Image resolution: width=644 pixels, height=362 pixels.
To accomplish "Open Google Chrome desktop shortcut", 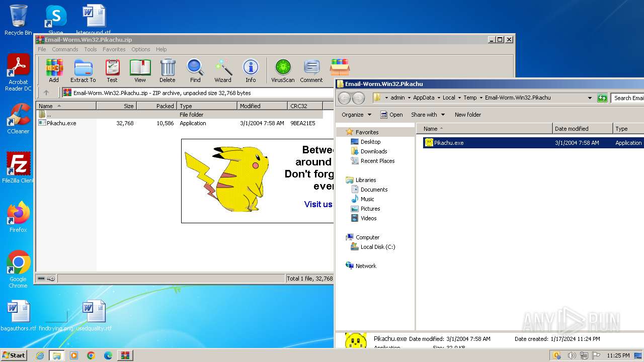I will [x=18, y=269].
